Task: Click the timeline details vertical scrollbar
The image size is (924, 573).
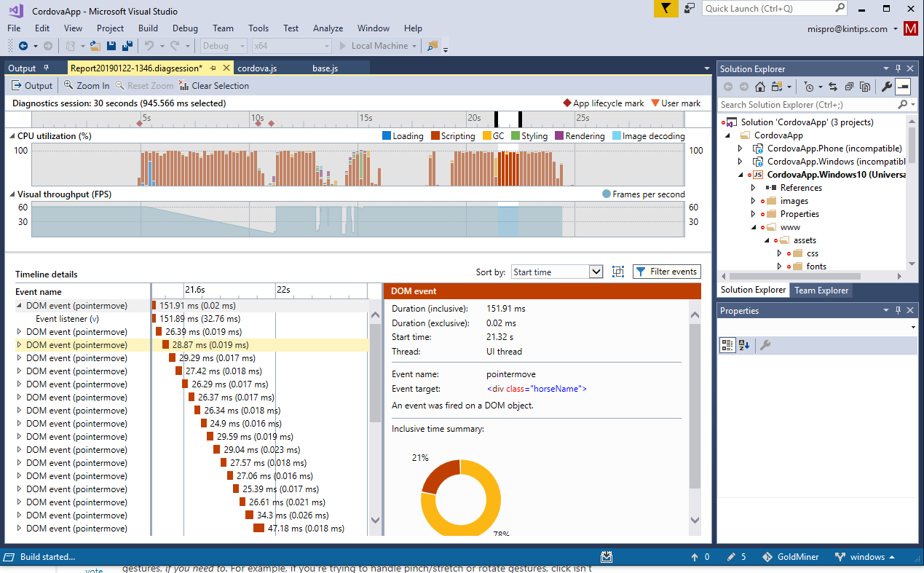Action: pyautogui.click(x=376, y=418)
